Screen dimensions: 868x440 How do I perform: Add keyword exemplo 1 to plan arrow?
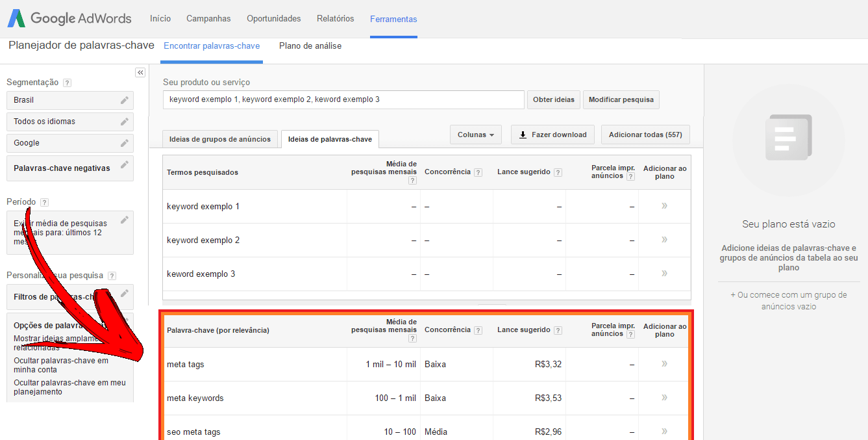[x=664, y=206]
